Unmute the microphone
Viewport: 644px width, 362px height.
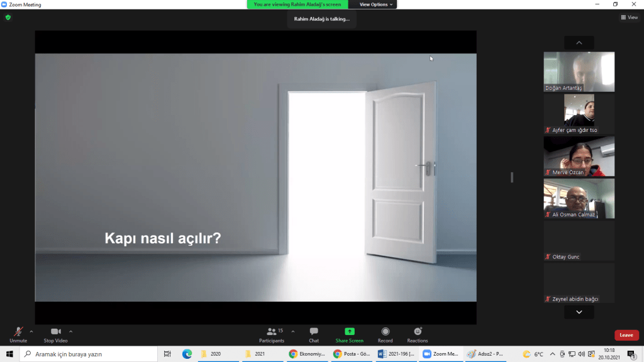18,334
